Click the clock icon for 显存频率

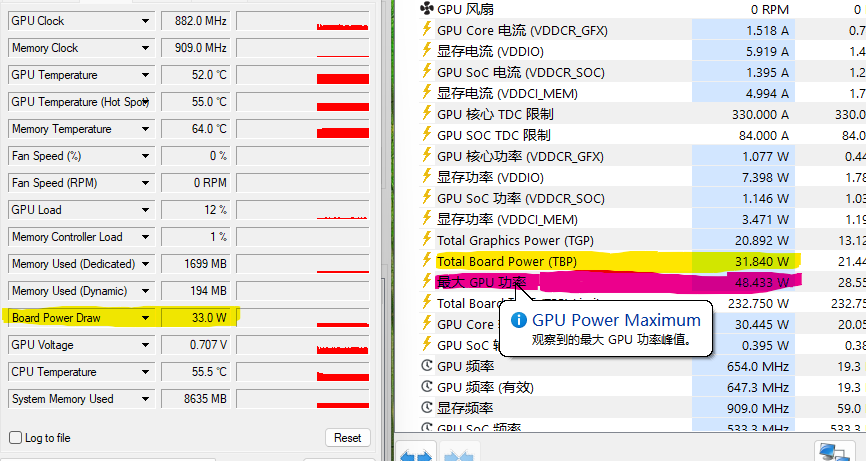[426, 407]
